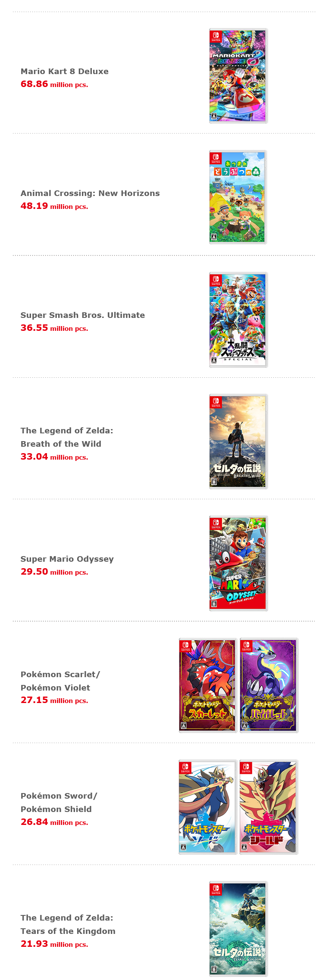Click the Pokémon Scarlet/ title line
319x980 pixels.
coord(60,675)
